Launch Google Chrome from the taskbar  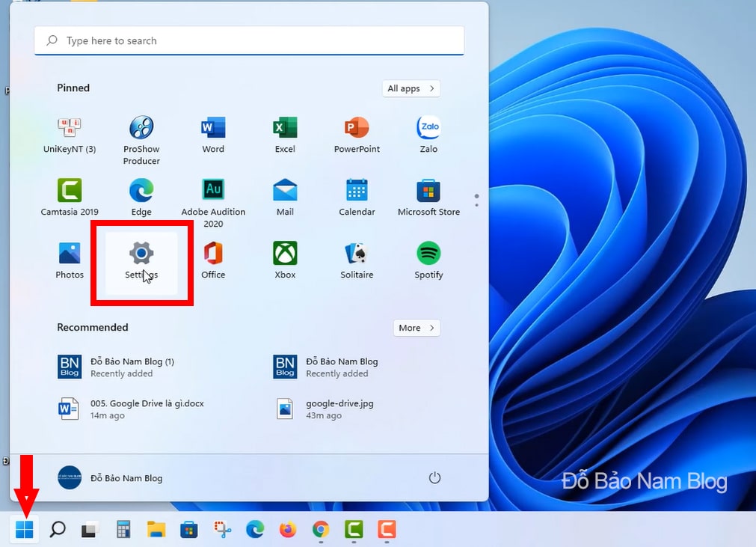click(321, 529)
